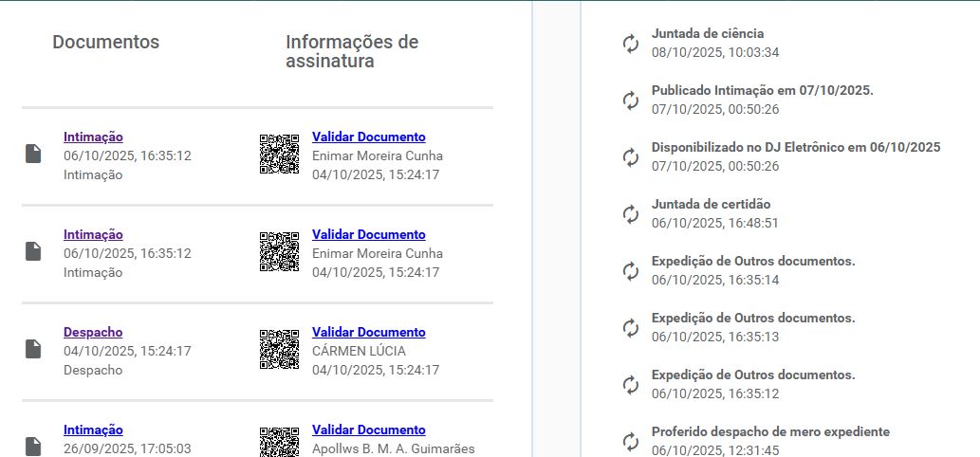The image size is (980, 457).
Task: Click file icon beside Intimação dated 26/09/2025
Action: (33, 445)
